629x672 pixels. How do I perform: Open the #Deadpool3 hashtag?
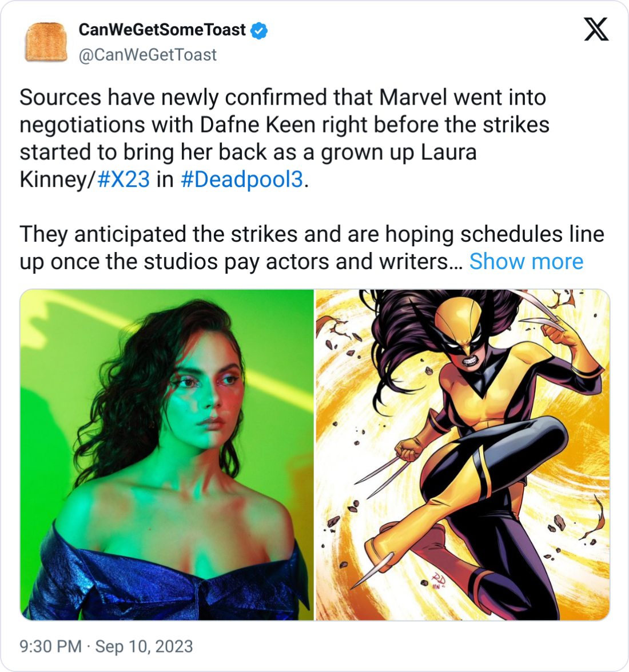(242, 179)
